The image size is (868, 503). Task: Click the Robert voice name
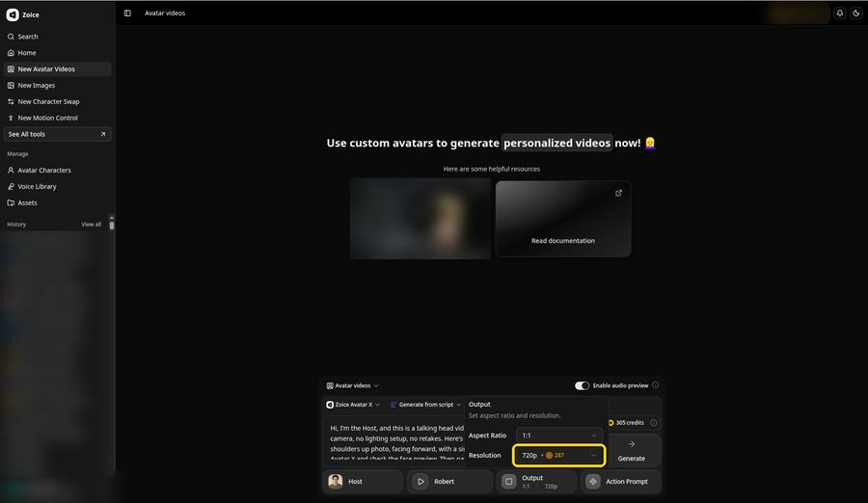(x=444, y=482)
